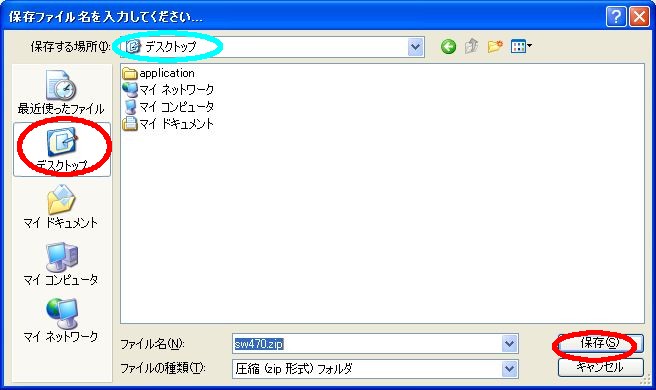Open マイ コンピュータ in the places sidebar
This screenshot has width=656, height=390.
click(x=61, y=264)
